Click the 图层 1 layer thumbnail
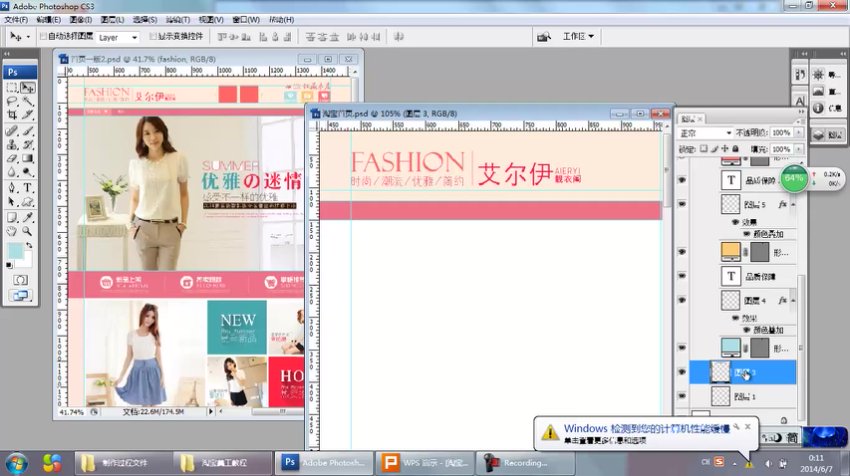850x476 pixels. [717, 396]
